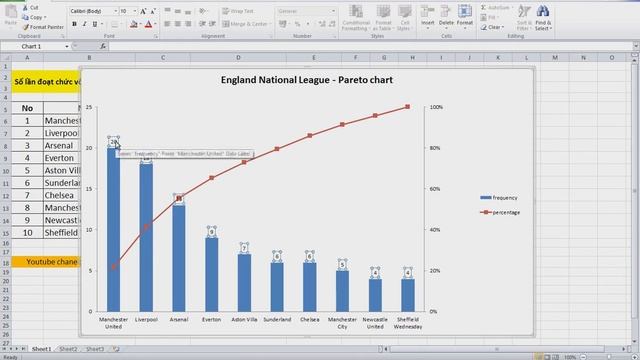Click the insert new worksheet tab icon
The height and width of the screenshot is (360, 640).
pos(116,349)
